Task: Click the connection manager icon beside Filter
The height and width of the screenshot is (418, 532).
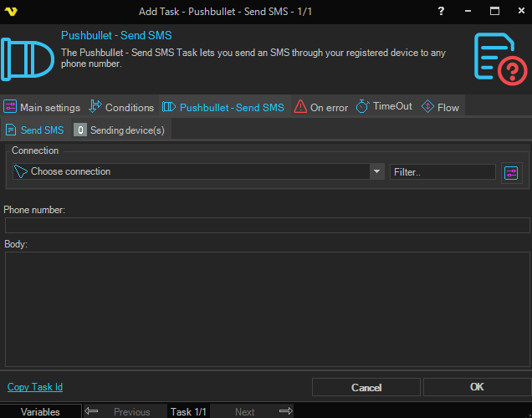Action: (511, 172)
